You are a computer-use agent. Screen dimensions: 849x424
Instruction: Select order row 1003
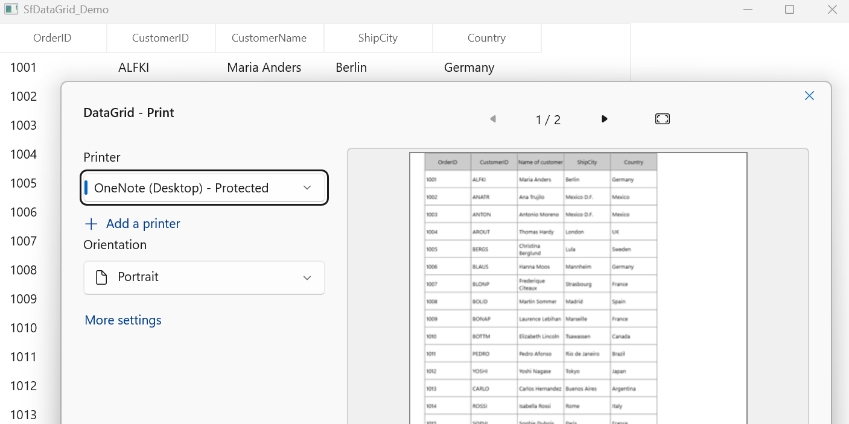(23, 126)
